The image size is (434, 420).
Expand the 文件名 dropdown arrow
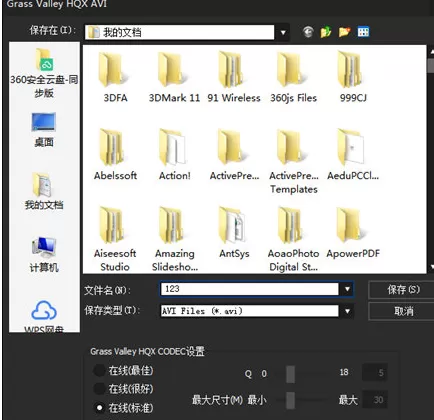347,289
